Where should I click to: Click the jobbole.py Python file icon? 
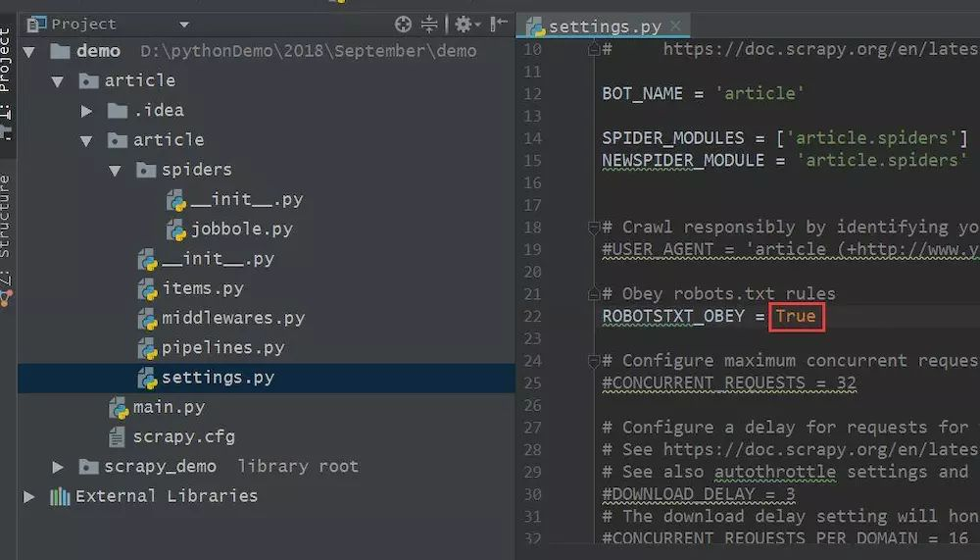point(176,230)
